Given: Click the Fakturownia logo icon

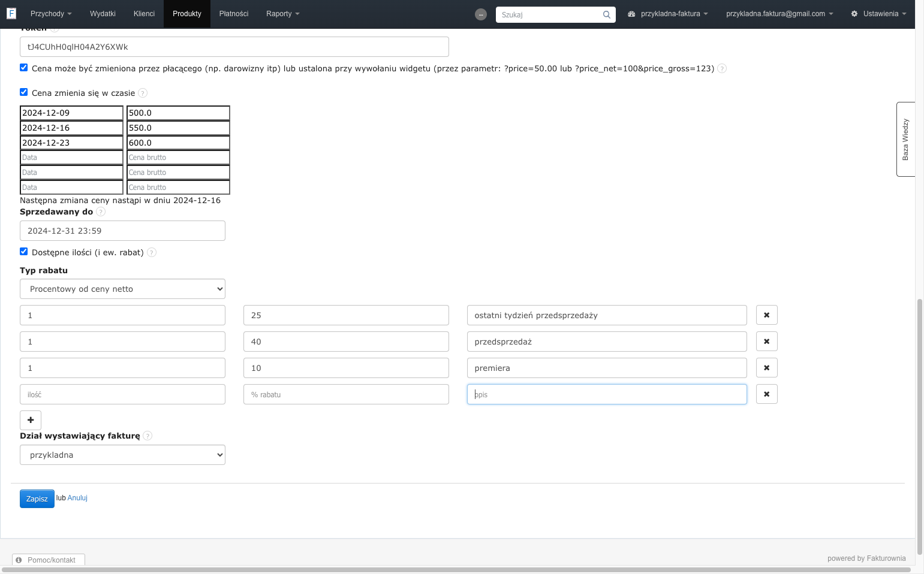Looking at the screenshot, I should tap(11, 13).
